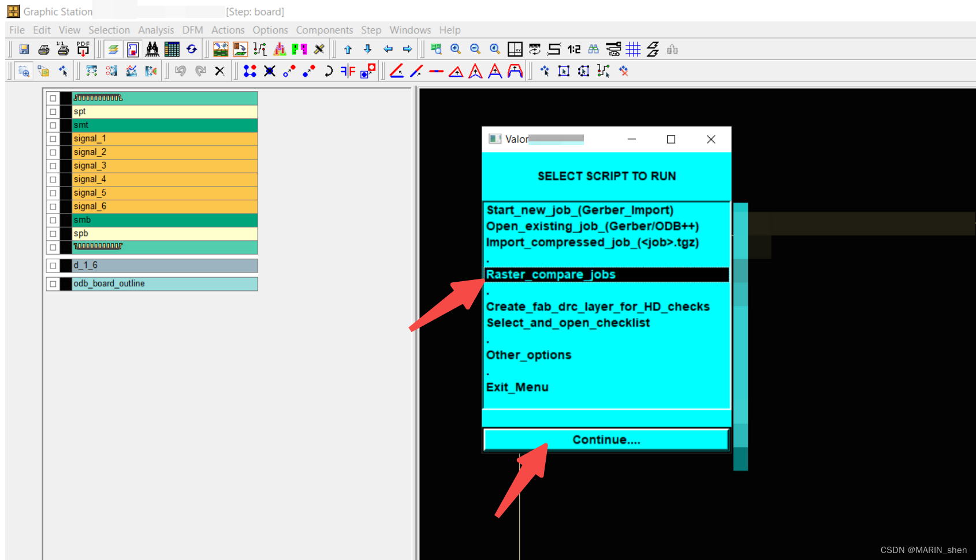The image size is (976, 560).
Task: Click the refresh layers icon
Action: point(192,49)
